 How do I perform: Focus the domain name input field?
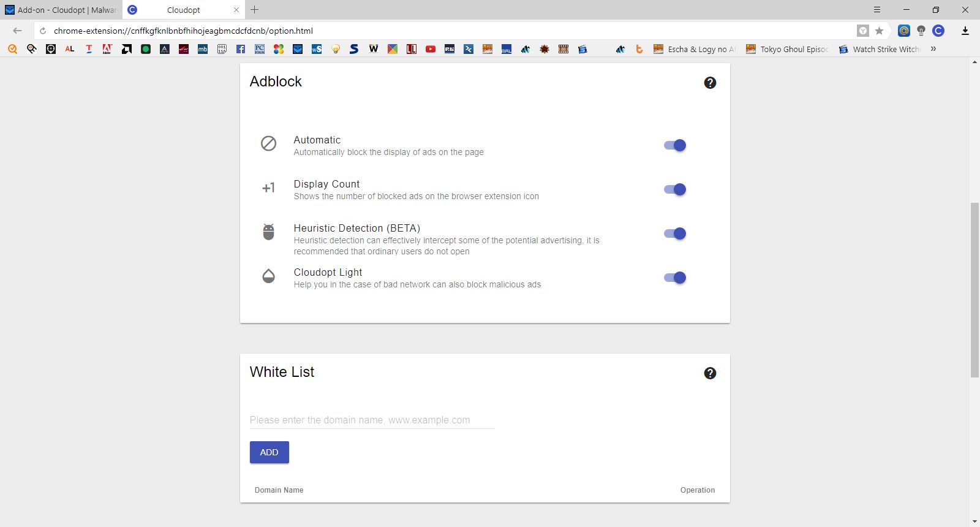372,420
